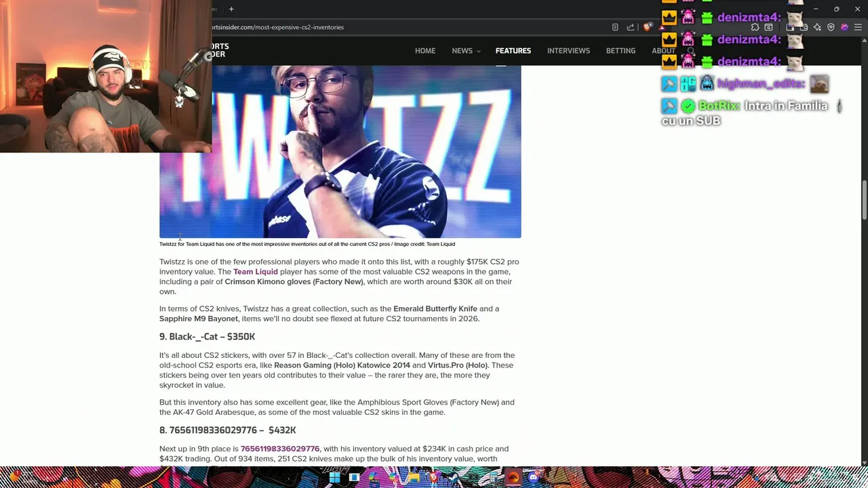Screen dimensions: 868x488
Task: Switch to Brave browser on the taskbar
Action: (434, 478)
